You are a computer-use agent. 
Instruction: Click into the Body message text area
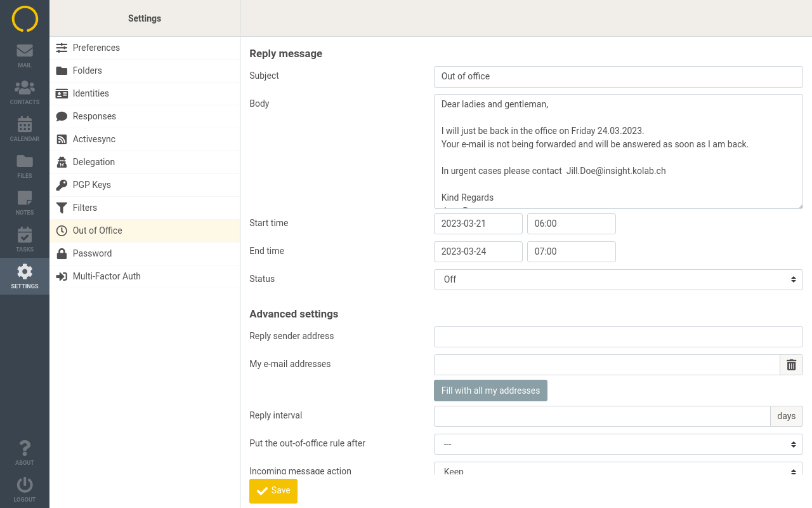pos(619,151)
